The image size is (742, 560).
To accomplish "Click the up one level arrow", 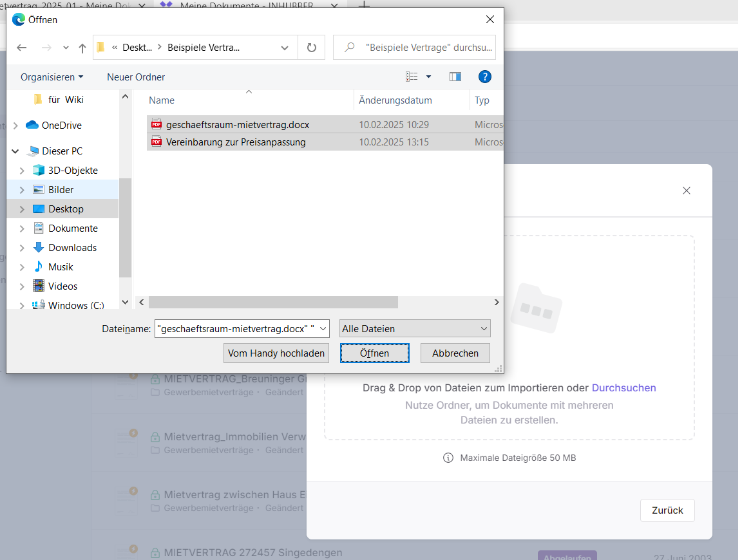I will tap(82, 48).
